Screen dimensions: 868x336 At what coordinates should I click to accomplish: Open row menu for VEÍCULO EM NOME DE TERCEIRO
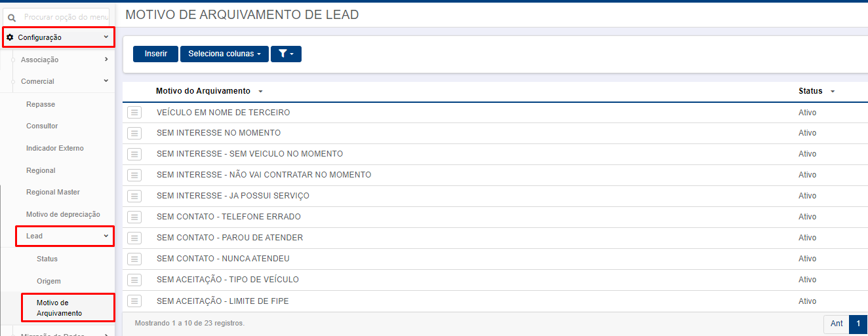coord(134,113)
